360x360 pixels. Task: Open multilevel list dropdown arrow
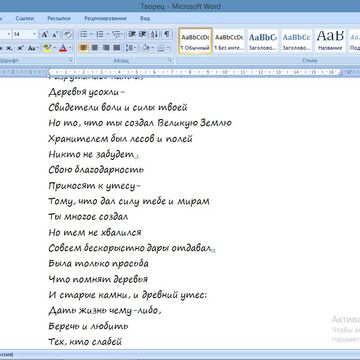tap(122, 34)
